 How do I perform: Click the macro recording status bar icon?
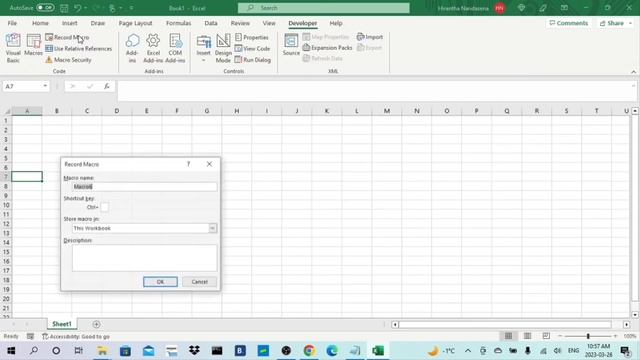point(30,336)
